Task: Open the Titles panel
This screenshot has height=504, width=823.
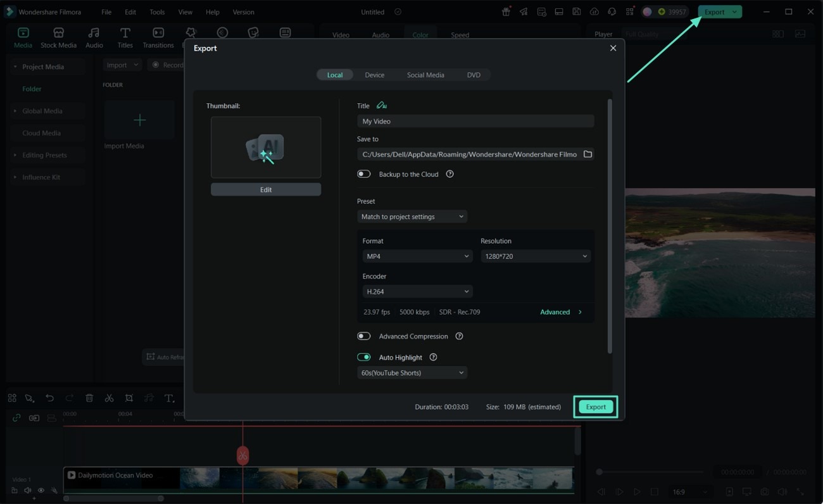Action: pos(125,37)
